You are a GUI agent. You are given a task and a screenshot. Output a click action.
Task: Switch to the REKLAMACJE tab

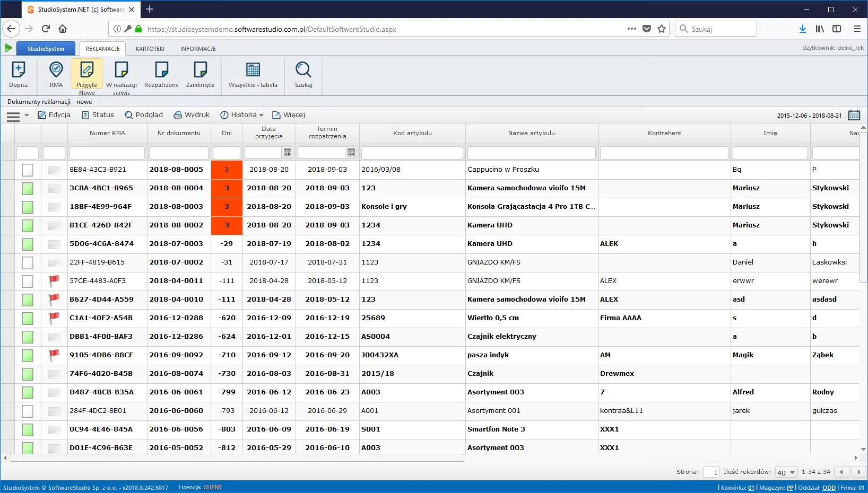pyautogui.click(x=102, y=49)
